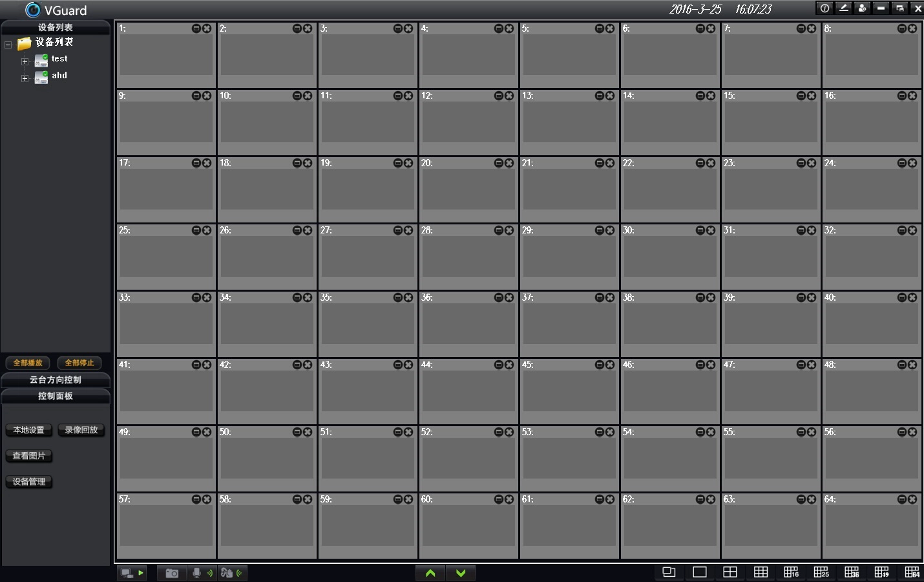Click the record/play camera icon at bottom left

click(x=132, y=573)
